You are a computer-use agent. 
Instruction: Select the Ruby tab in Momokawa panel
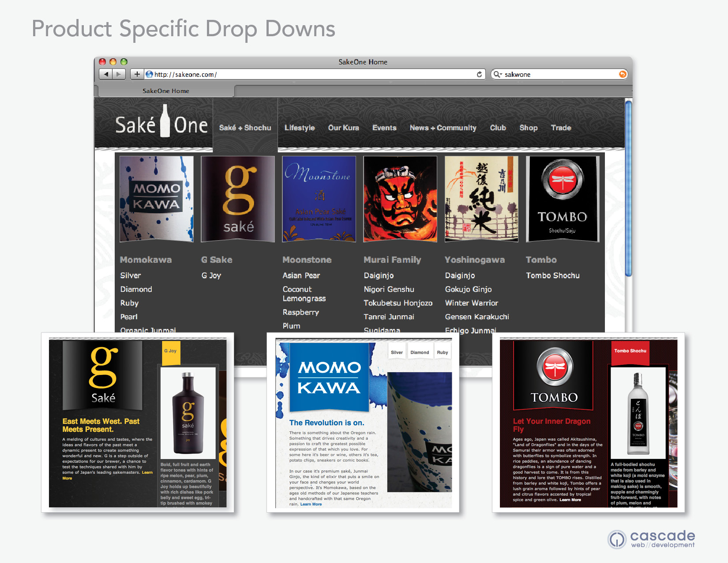point(443,352)
